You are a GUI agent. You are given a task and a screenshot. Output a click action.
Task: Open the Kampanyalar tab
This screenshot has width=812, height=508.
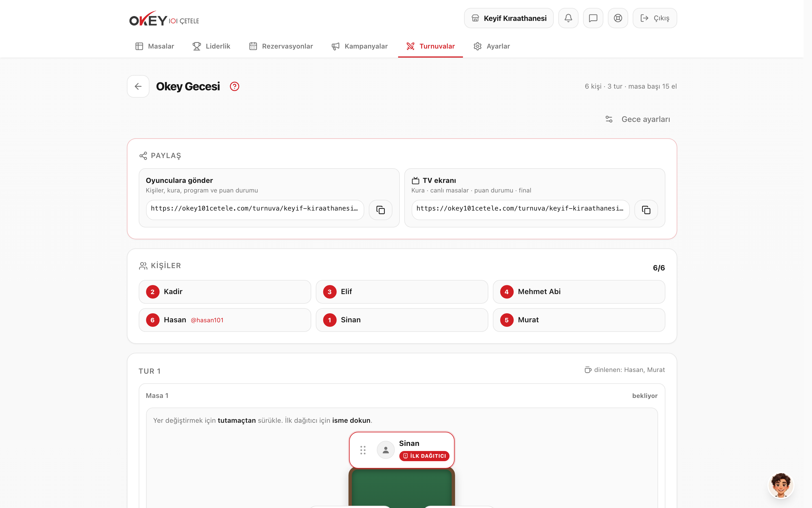coord(359,46)
